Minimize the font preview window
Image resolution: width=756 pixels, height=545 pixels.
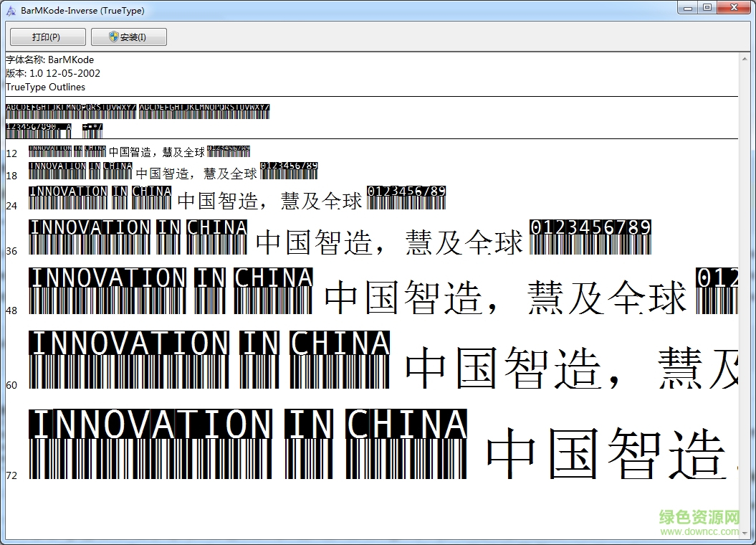[x=686, y=7]
